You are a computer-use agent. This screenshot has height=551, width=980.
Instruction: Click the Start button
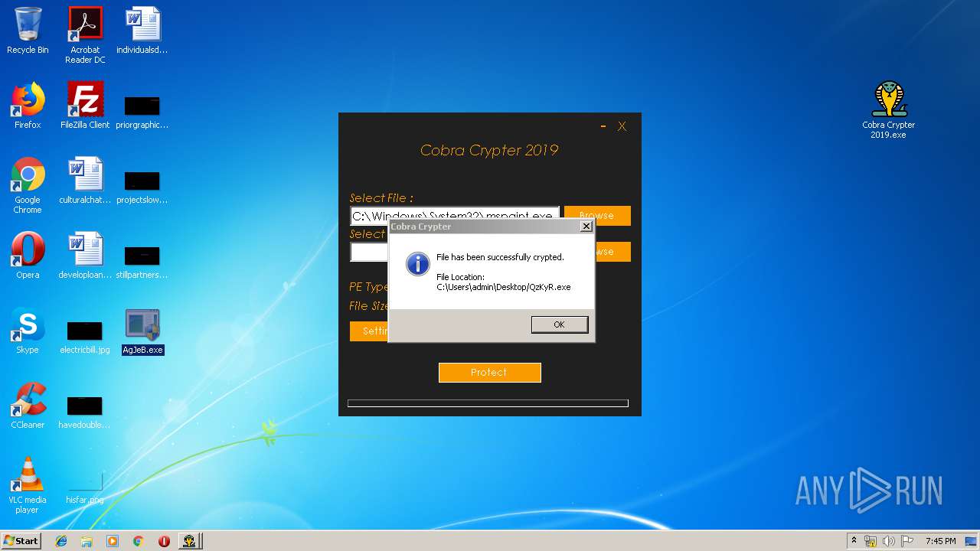21,541
